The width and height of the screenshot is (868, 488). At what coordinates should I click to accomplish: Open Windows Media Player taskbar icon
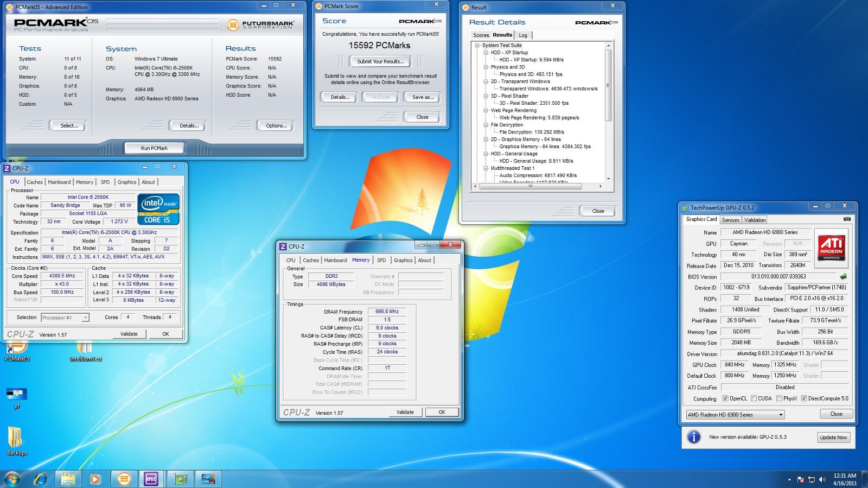coord(95,479)
